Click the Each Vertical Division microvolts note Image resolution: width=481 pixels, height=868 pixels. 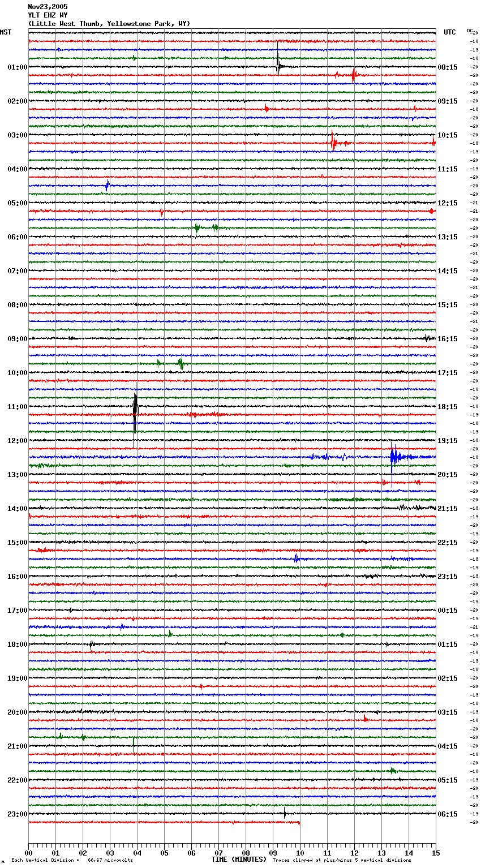pyautogui.click(x=72, y=861)
